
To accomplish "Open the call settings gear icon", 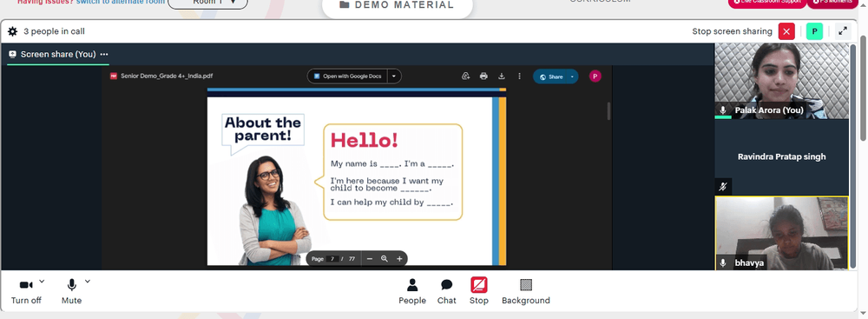I will click(x=13, y=31).
